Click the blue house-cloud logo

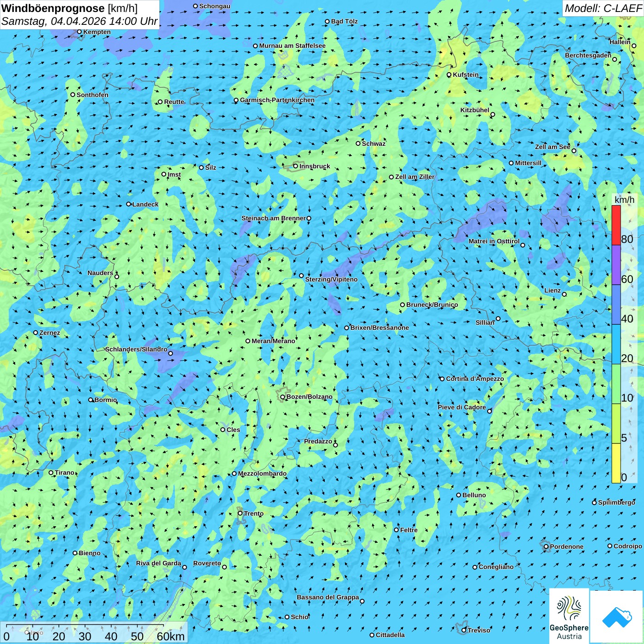pos(617,617)
